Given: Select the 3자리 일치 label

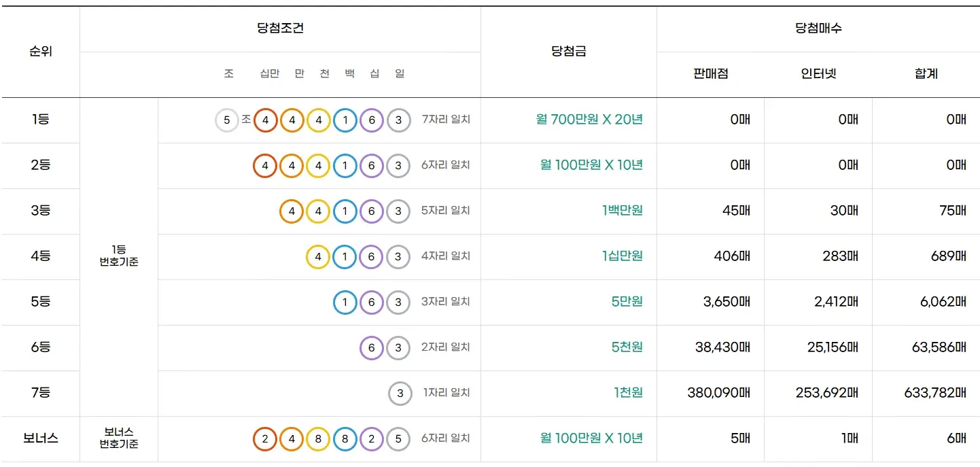Looking at the screenshot, I should point(446,302).
